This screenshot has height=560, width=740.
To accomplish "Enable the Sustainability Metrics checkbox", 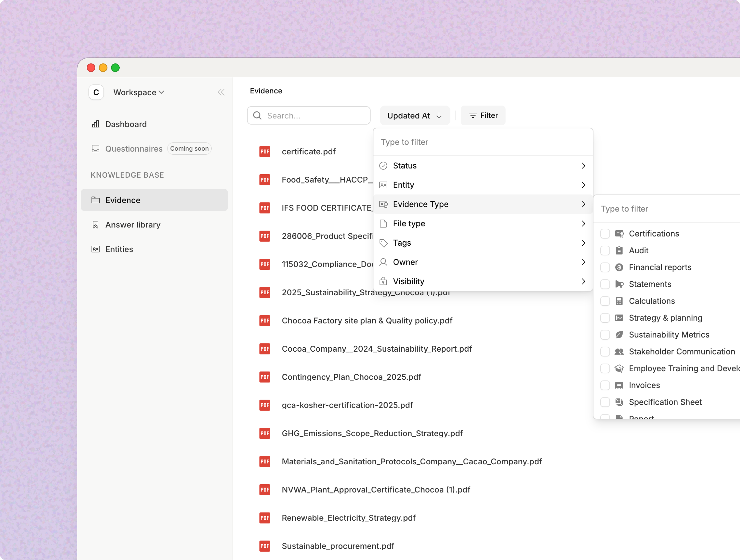I will [x=605, y=335].
